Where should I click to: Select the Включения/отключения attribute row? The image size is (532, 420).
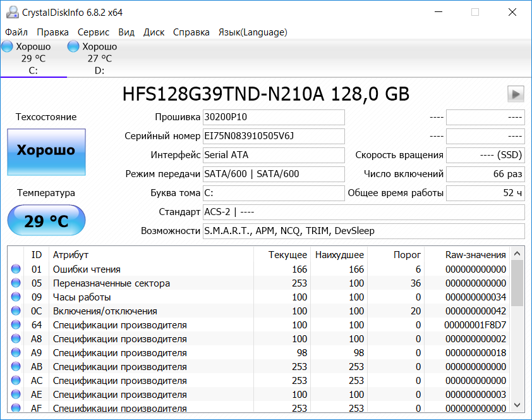(x=258, y=311)
